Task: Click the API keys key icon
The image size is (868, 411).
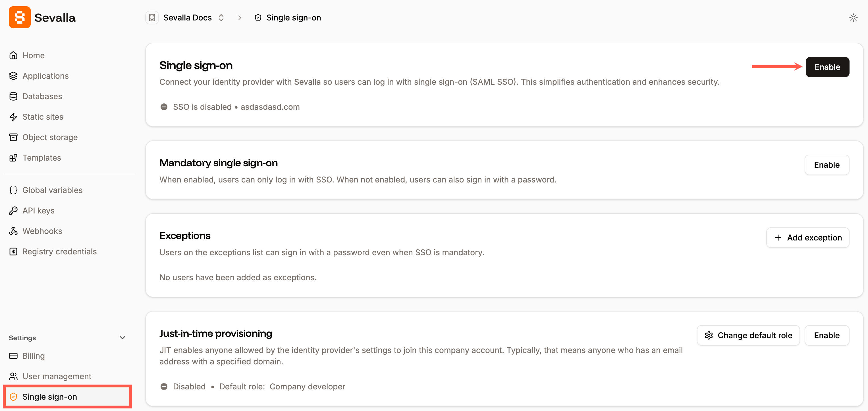Action: (x=13, y=211)
